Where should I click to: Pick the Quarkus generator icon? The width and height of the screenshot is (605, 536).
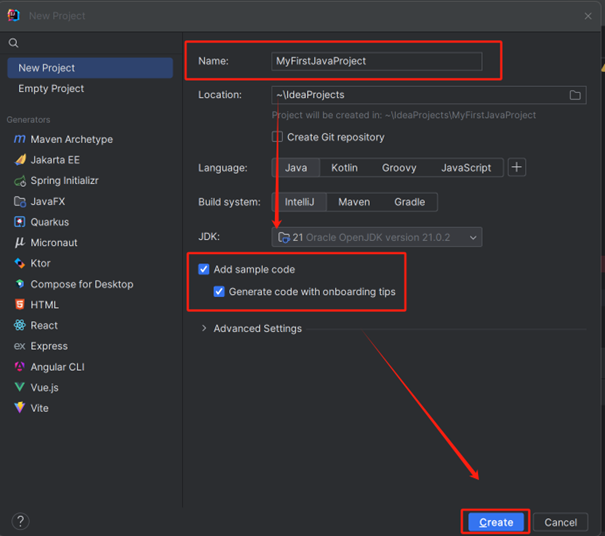(19, 222)
